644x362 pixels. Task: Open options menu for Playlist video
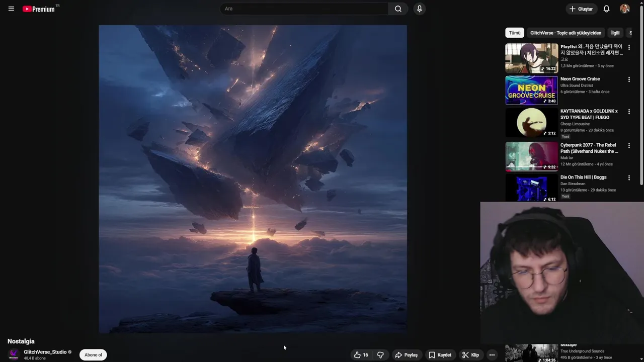(629, 47)
